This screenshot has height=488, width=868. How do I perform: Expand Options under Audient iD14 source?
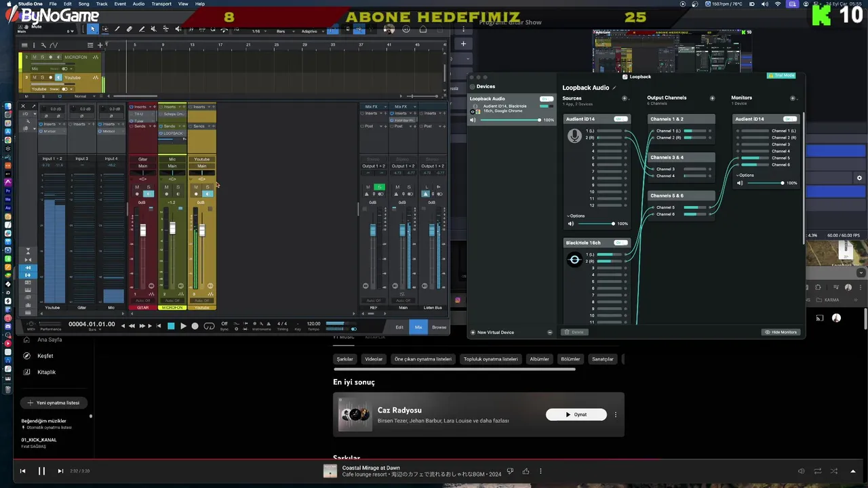point(576,216)
